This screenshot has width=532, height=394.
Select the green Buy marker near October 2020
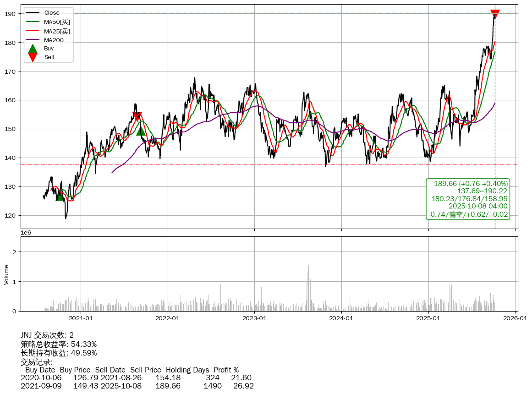click(x=60, y=197)
